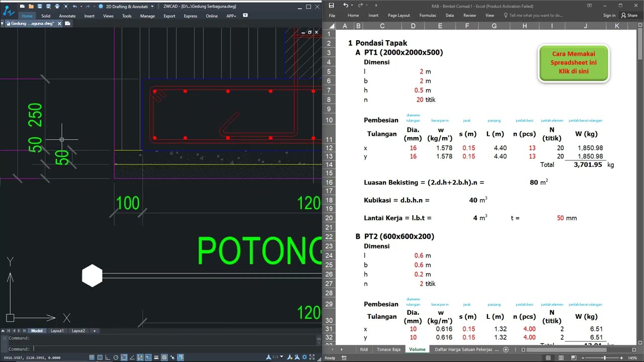
Task: Click cell with total 3,701.95 in Excel
Action: point(586,164)
